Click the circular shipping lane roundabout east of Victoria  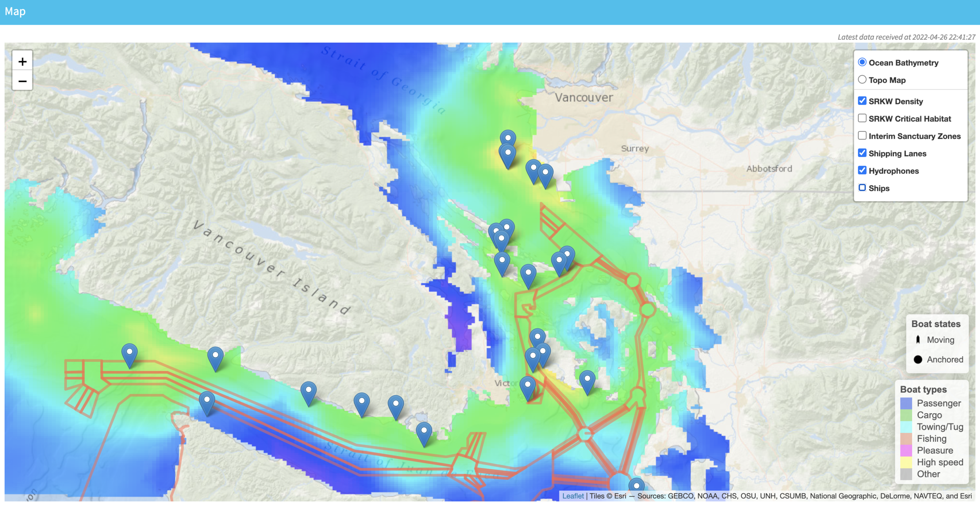click(585, 434)
